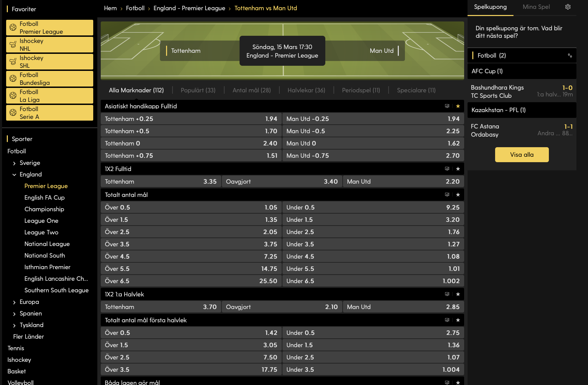Screen dimensions: 588x385
Task: Switch to the Populärt (33) tab
Action: 198,90
